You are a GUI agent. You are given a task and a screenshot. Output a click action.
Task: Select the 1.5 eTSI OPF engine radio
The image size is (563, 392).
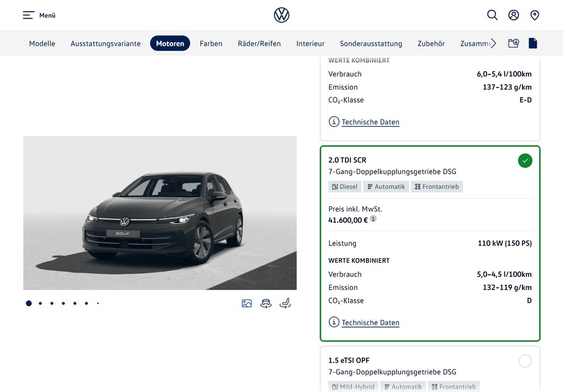525,361
